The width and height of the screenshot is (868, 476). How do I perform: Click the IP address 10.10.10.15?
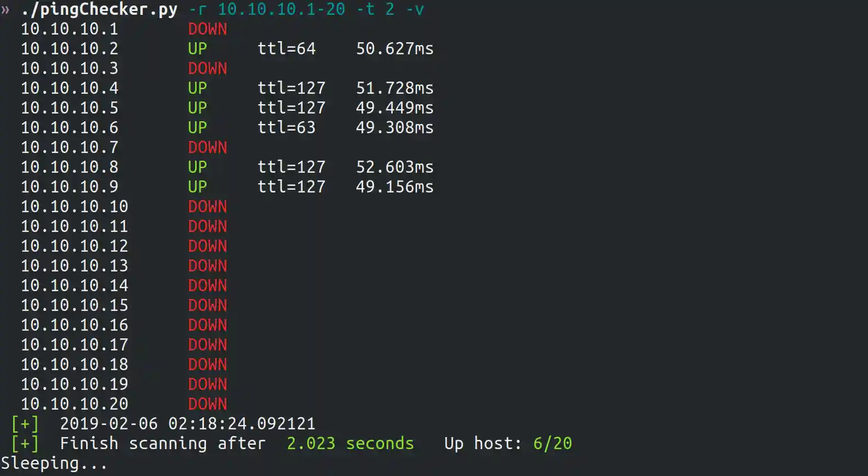pyautogui.click(x=75, y=305)
